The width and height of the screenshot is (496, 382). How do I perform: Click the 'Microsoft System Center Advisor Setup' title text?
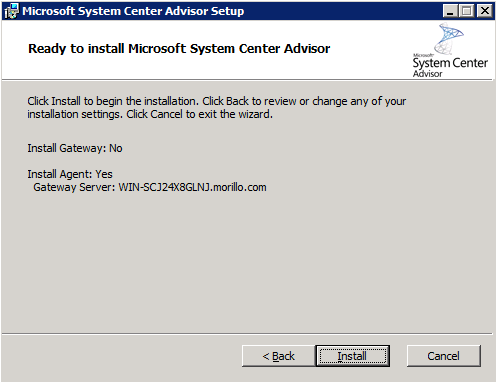tap(133, 11)
